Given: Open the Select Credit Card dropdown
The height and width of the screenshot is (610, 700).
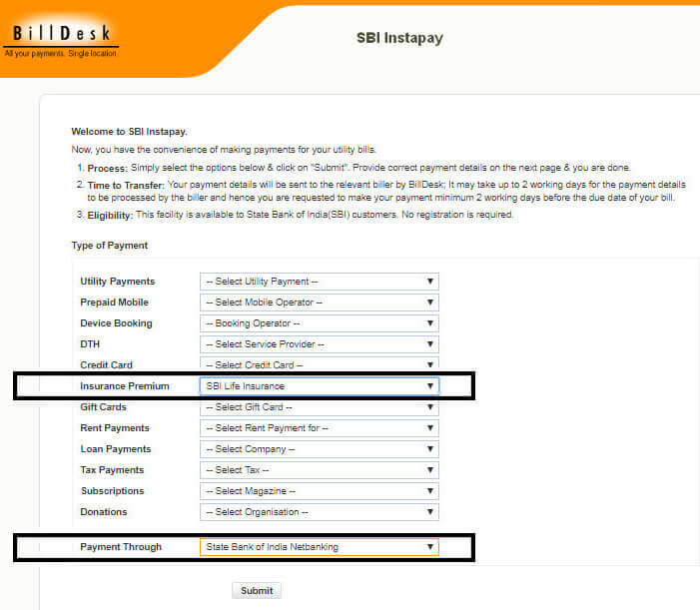Looking at the screenshot, I should (x=320, y=364).
